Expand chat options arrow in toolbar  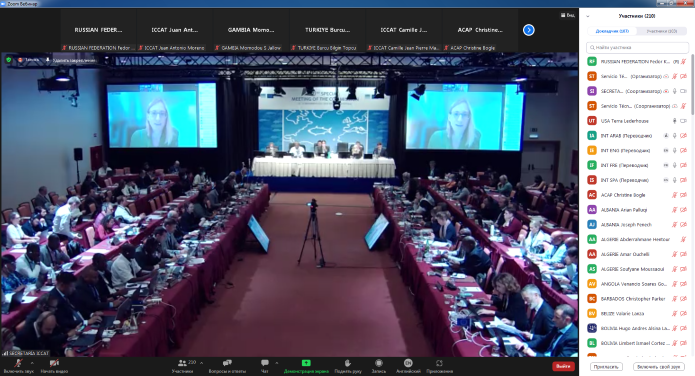click(x=277, y=363)
